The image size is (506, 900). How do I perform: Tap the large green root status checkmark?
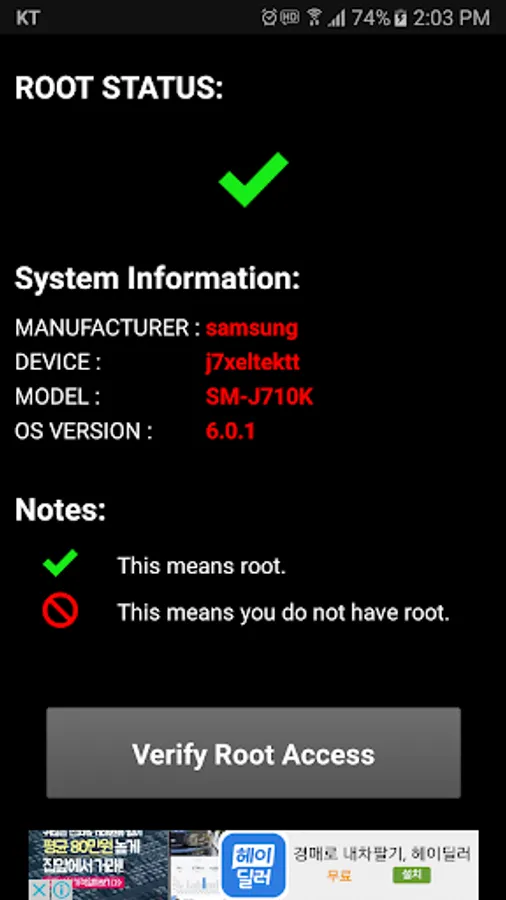253,180
